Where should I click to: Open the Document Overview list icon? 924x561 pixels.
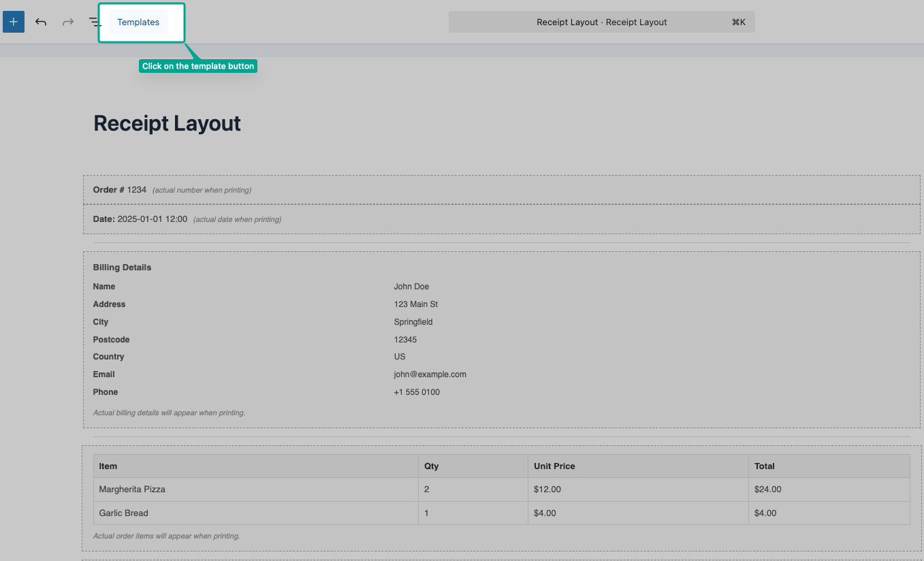click(x=95, y=22)
